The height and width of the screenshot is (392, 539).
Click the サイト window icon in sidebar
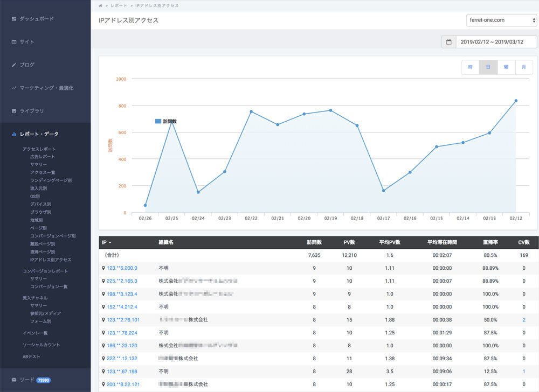click(x=14, y=41)
